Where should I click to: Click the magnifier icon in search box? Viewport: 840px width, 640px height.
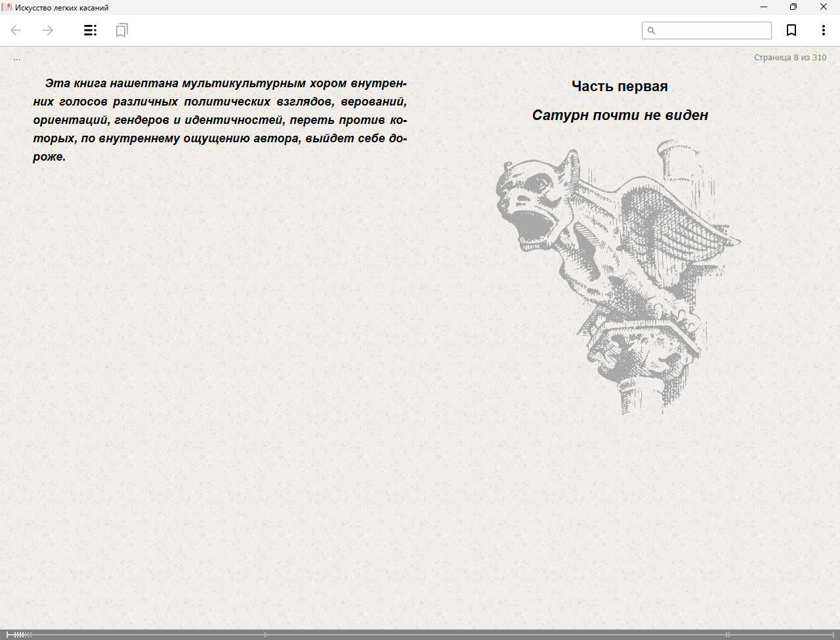click(652, 31)
